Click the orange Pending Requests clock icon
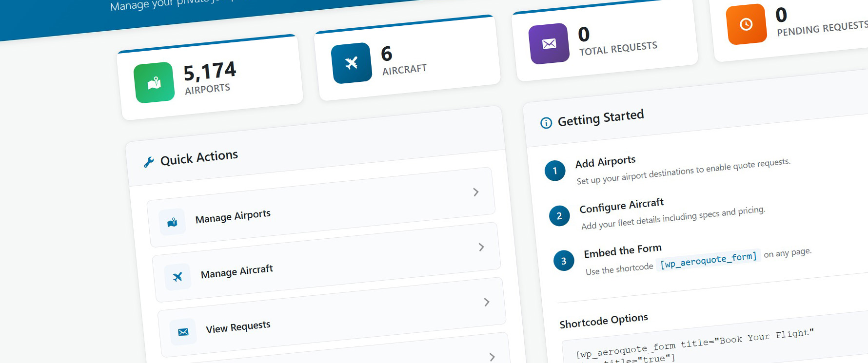868x363 pixels. (x=746, y=24)
